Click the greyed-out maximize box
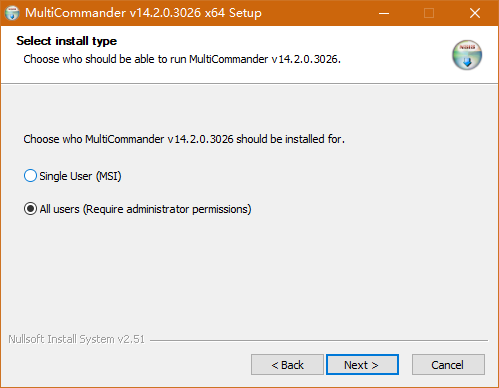 (429, 13)
